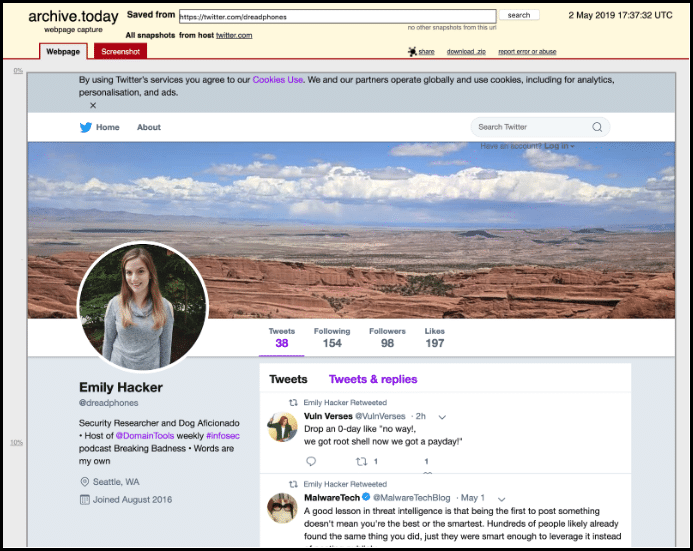Open the Following 154 tab

pyautogui.click(x=332, y=338)
